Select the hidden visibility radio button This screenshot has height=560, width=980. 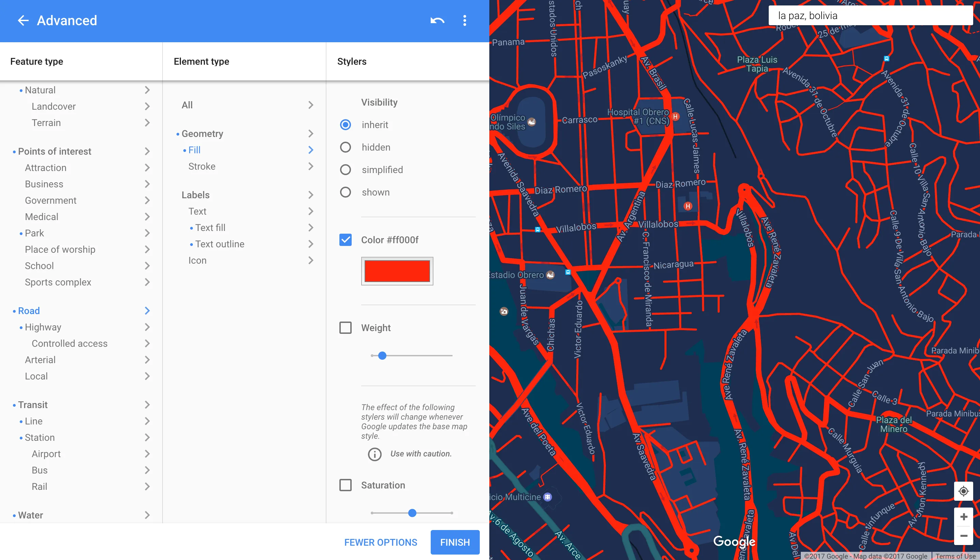tap(345, 147)
